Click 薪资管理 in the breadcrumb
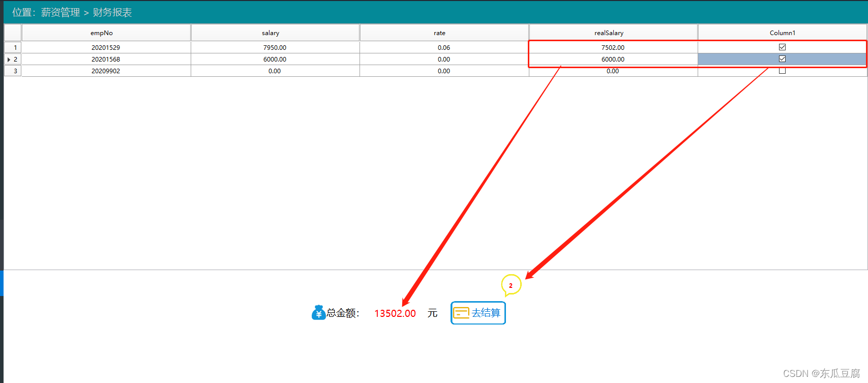The image size is (868, 383). click(x=61, y=12)
